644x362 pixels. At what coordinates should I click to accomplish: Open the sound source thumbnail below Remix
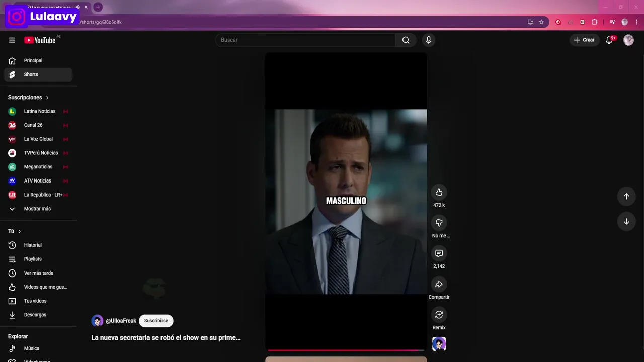(x=439, y=344)
